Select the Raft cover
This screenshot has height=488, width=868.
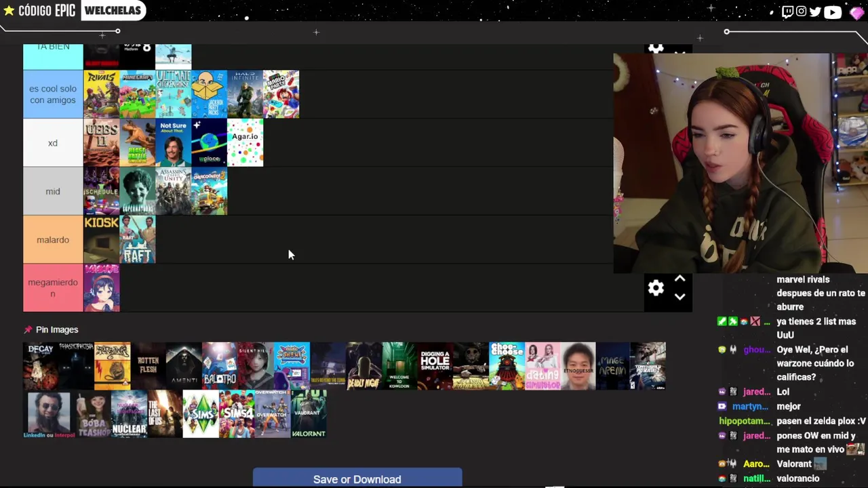click(137, 240)
